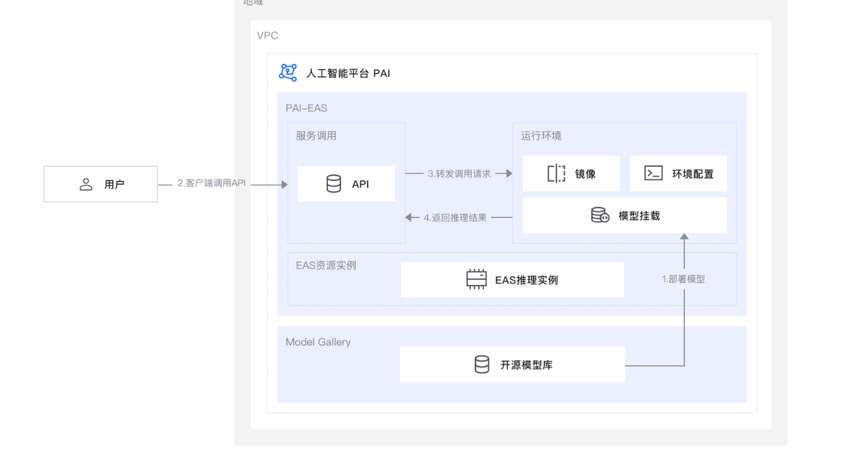Click the mirror image icon beside 镜像
Viewport: 868px width, 449px height.
556,174
